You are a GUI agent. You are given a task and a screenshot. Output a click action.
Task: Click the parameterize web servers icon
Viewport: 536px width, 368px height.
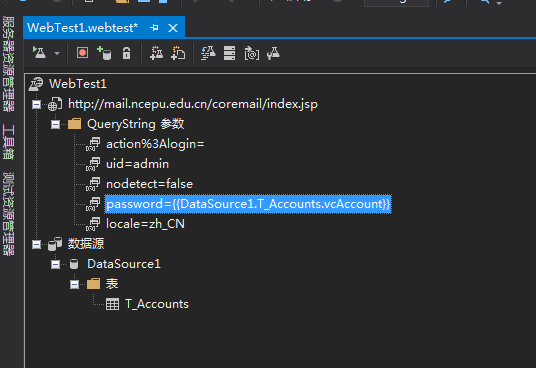pos(208,53)
